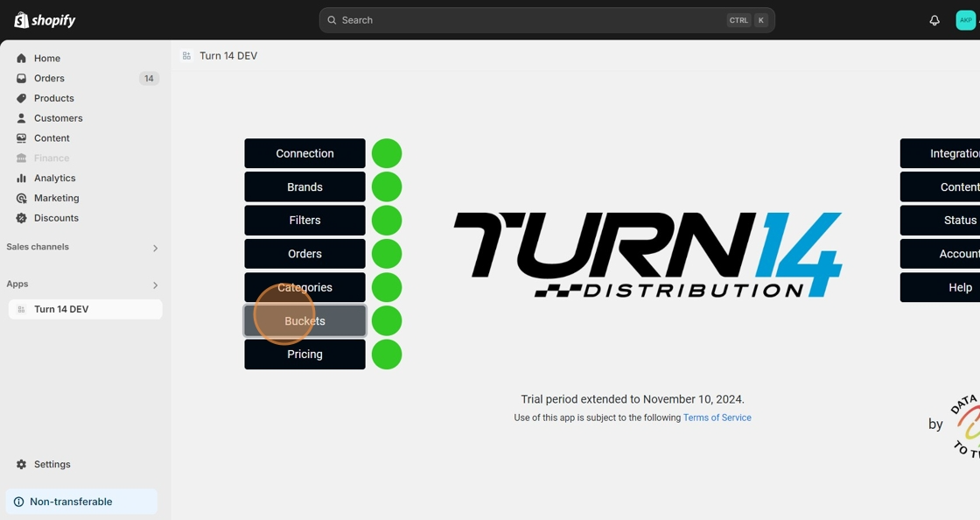The image size is (980, 520).
Task: Click the Turn 14 DEV page title
Action: [x=228, y=56]
